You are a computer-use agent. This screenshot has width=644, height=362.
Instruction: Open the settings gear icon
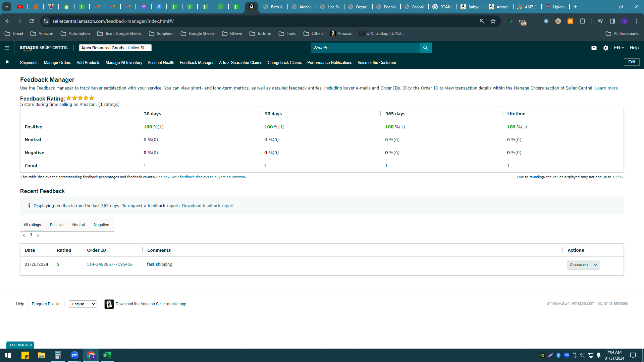[606, 48]
